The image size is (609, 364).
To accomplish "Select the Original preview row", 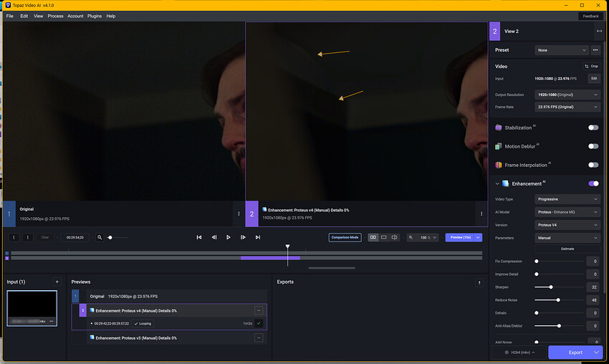I will pyautogui.click(x=169, y=296).
